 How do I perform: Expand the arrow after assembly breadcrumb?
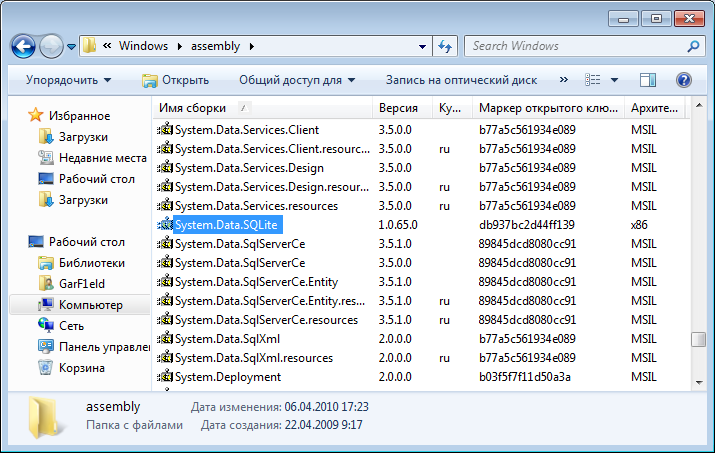(x=252, y=47)
